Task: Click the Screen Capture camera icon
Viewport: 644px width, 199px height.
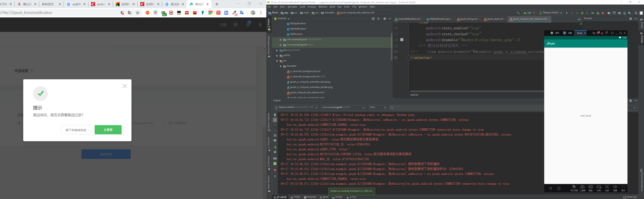Action: (x=275, y=158)
